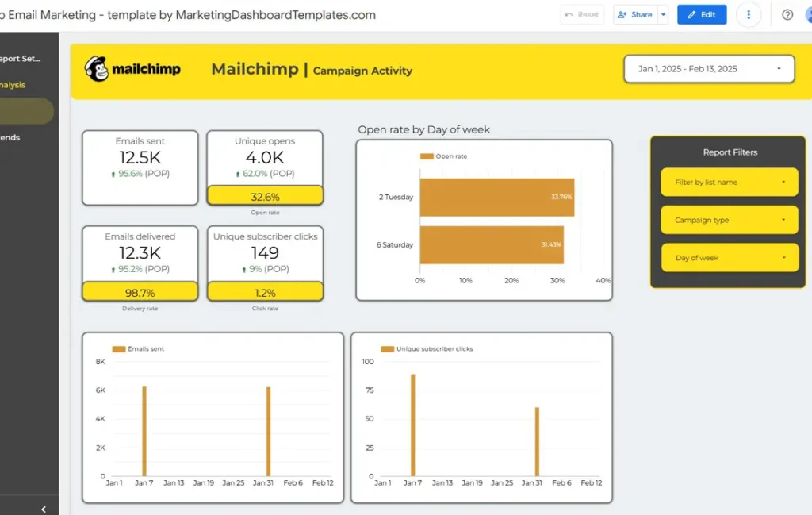Click the Unique subscriber clicks legend swatch

(x=387, y=348)
